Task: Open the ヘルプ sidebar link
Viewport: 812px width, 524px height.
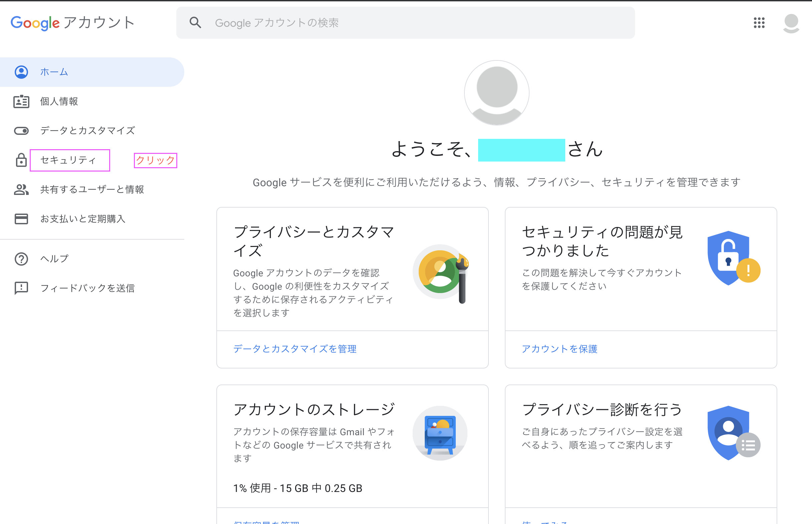Action: [92, 259]
